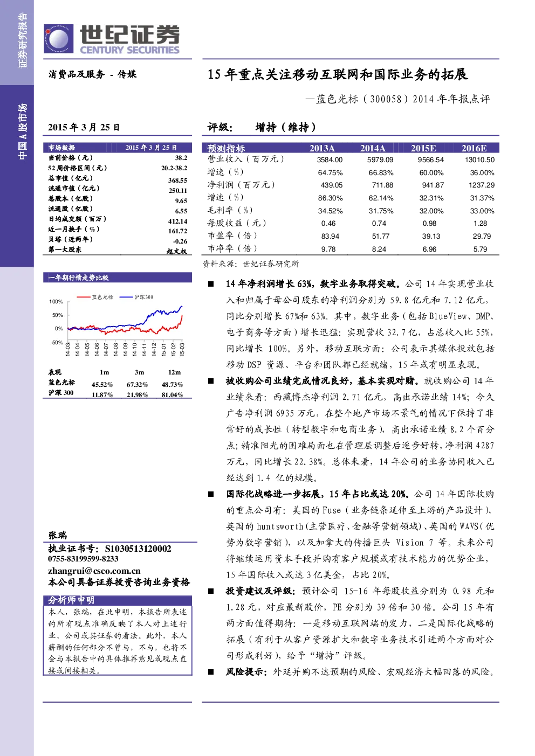This screenshot has width=535, height=756.
Task: Click the 2016E revenue value 13010.50
Action: tap(480, 160)
